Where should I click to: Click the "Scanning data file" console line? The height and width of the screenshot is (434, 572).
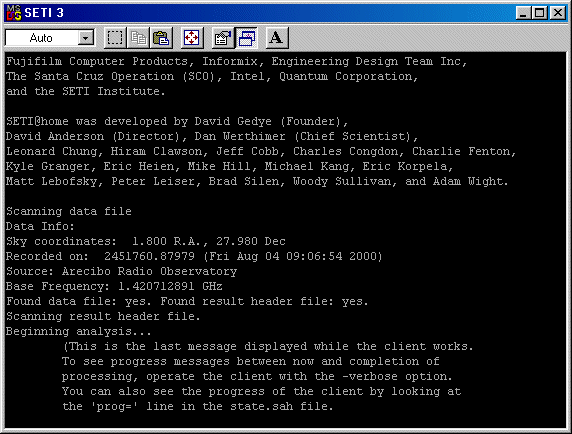69,211
